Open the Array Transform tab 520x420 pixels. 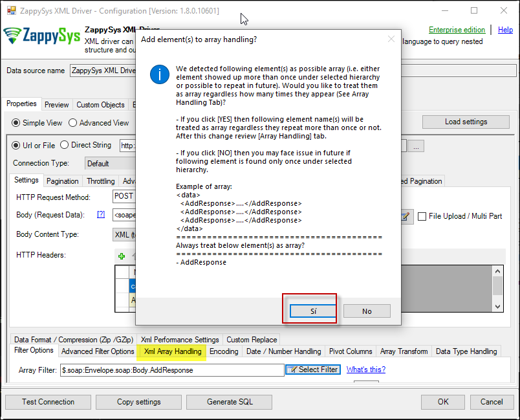pyautogui.click(x=404, y=351)
